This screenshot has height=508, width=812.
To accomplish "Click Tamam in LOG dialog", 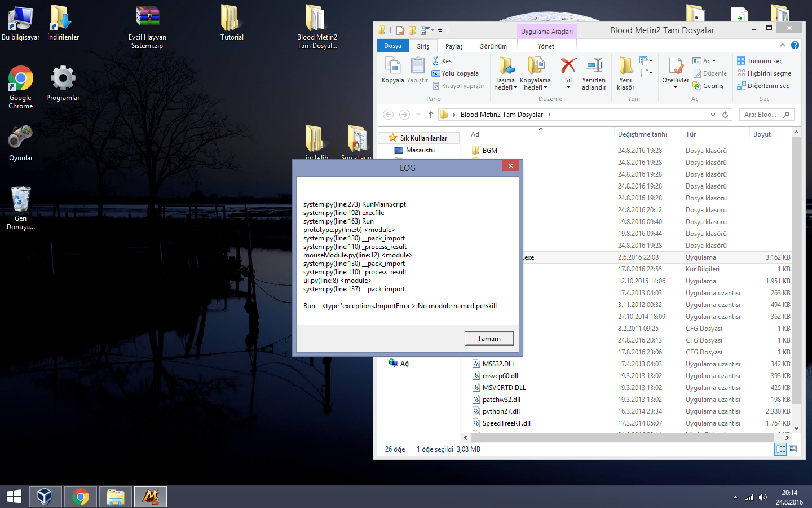I will (489, 339).
